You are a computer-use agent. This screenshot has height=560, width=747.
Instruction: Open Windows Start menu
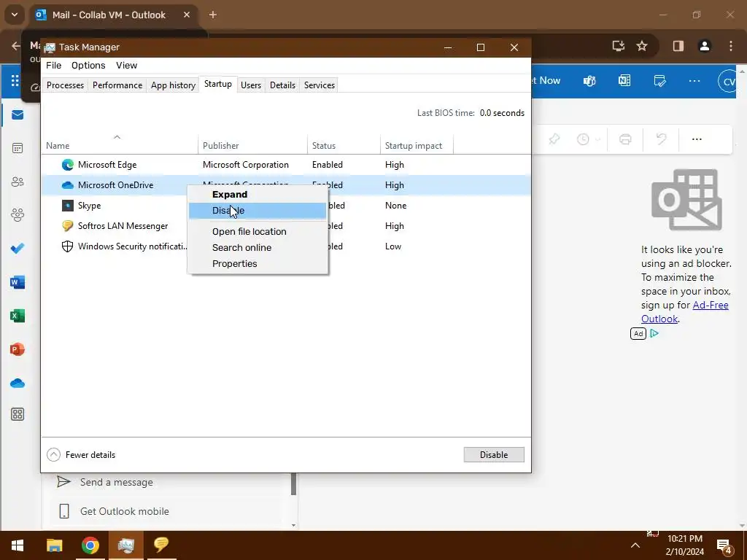point(18,545)
